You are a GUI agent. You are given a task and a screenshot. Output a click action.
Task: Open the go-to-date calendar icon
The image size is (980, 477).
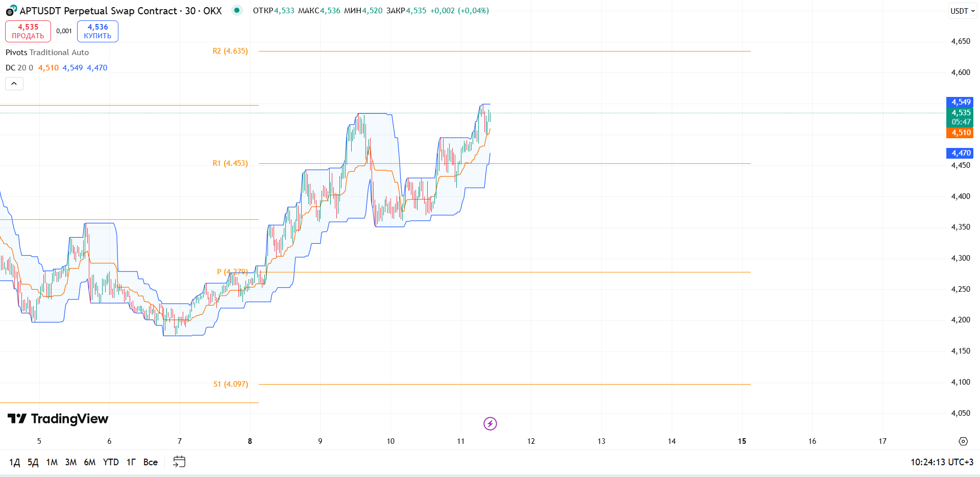tap(179, 462)
